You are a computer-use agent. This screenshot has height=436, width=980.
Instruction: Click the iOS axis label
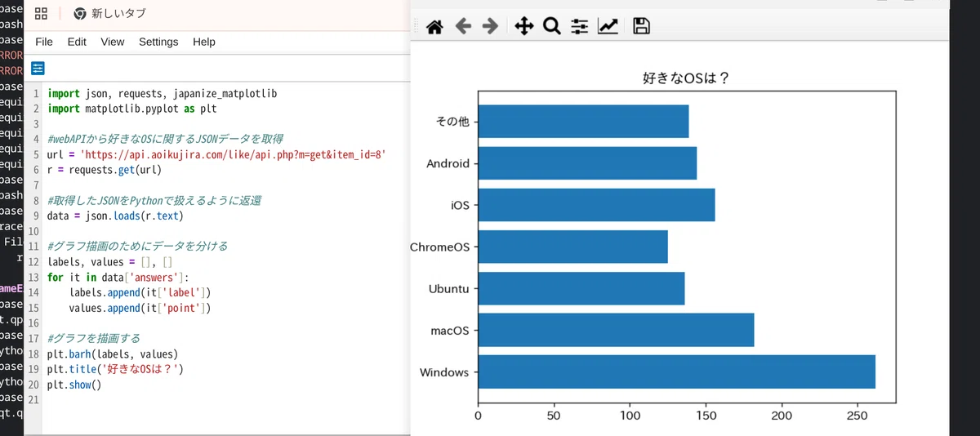tap(461, 205)
